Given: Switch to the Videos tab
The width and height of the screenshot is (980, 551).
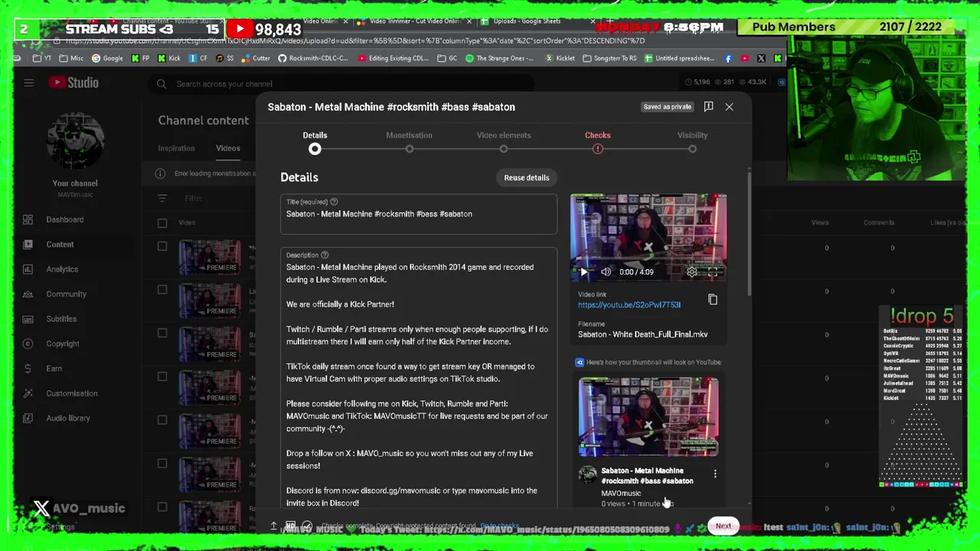Looking at the screenshot, I should point(227,148).
